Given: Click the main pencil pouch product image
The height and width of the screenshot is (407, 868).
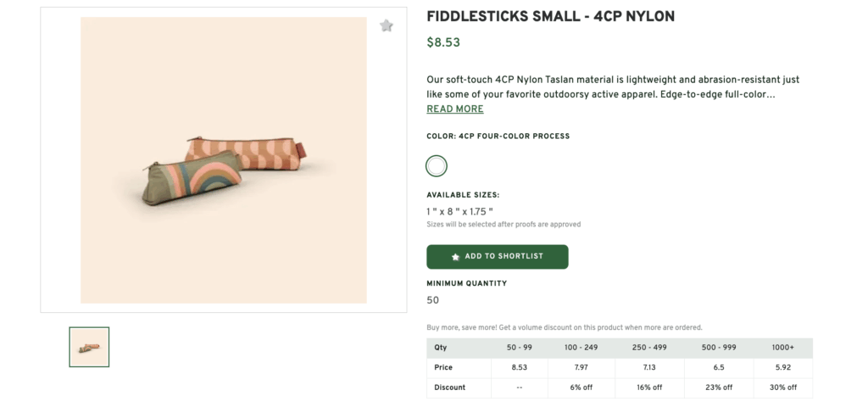Looking at the screenshot, I should (x=224, y=159).
